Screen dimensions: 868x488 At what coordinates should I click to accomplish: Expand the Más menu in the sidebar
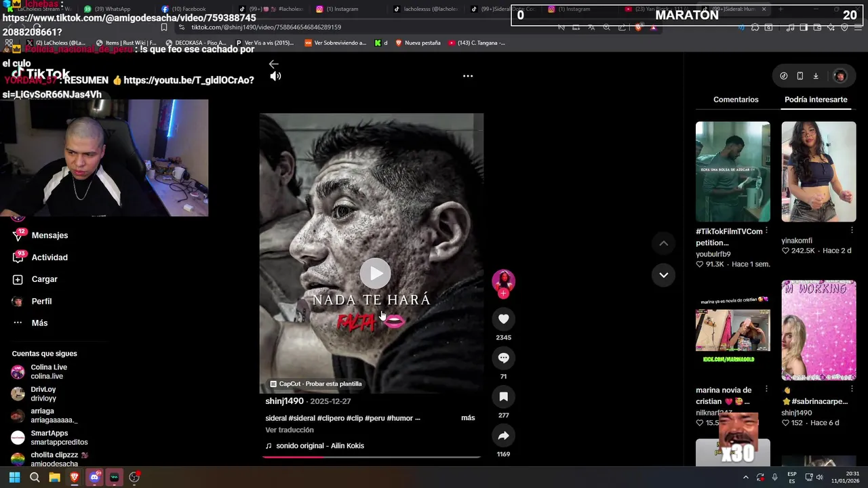tap(31, 323)
